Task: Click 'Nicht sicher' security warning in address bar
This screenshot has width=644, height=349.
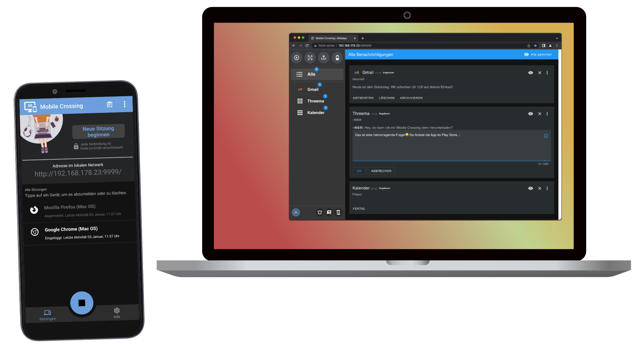Action: [x=324, y=46]
